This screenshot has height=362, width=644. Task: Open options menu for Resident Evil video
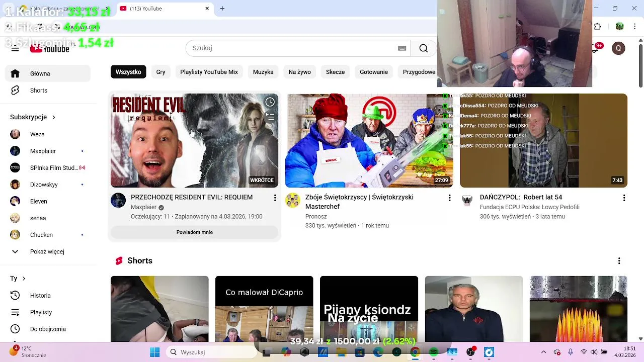[x=275, y=198]
